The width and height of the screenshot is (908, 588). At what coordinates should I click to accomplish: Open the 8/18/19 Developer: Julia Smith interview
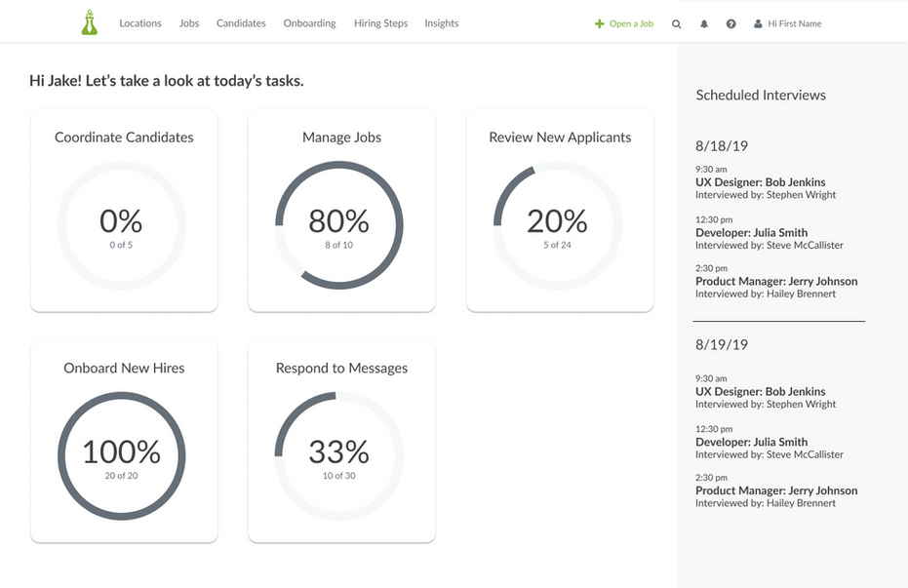click(x=751, y=233)
